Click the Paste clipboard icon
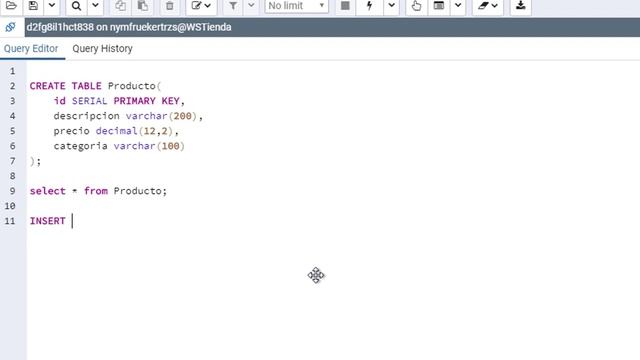The width and height of the screenshot is (640, 360). click(142, 6)
